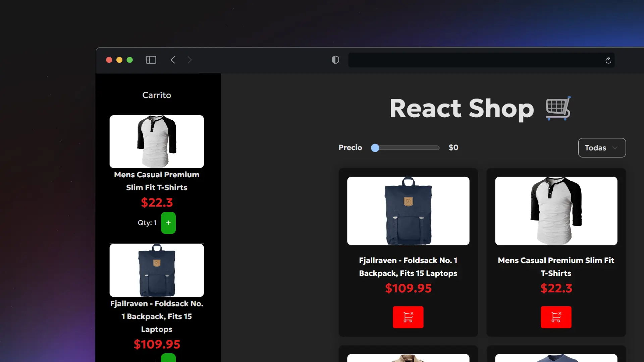The width and height of the screenshot is (644, 362).
Task: Open the Todas category dropdown
Action: point(602,148)
